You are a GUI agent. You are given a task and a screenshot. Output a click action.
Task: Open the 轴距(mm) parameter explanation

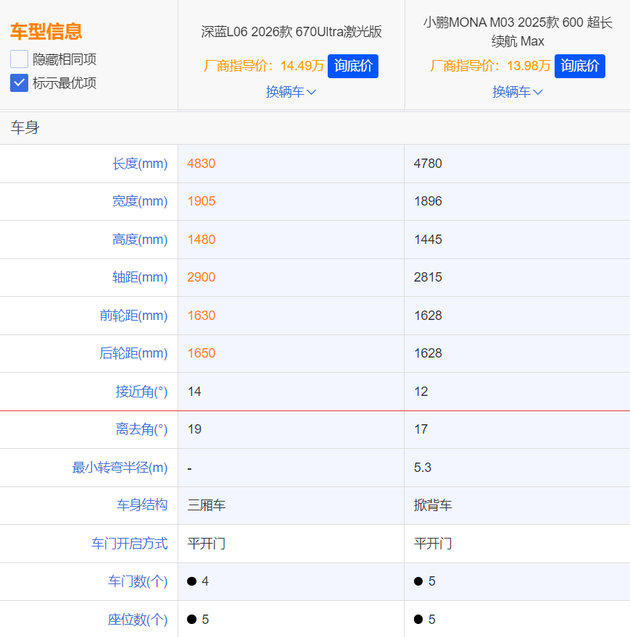[140, 277]
